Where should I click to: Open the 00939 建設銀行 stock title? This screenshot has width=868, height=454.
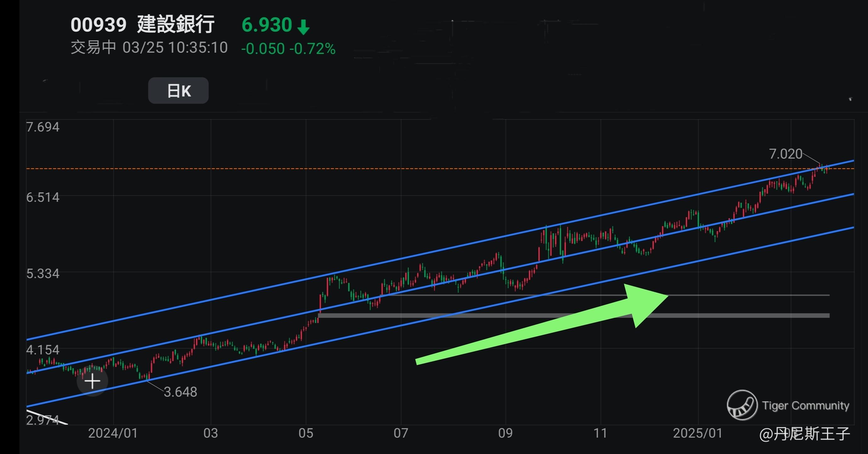coord(142,25)
